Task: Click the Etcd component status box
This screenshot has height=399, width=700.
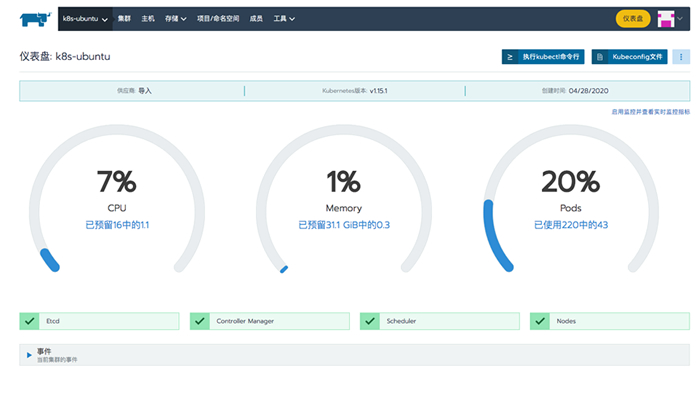Action: pos(99,321)
